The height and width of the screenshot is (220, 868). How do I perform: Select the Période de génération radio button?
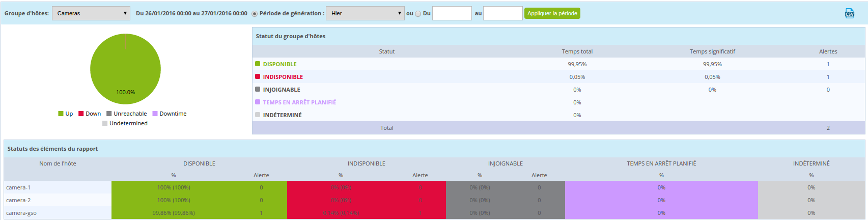(x=255, y=14)
